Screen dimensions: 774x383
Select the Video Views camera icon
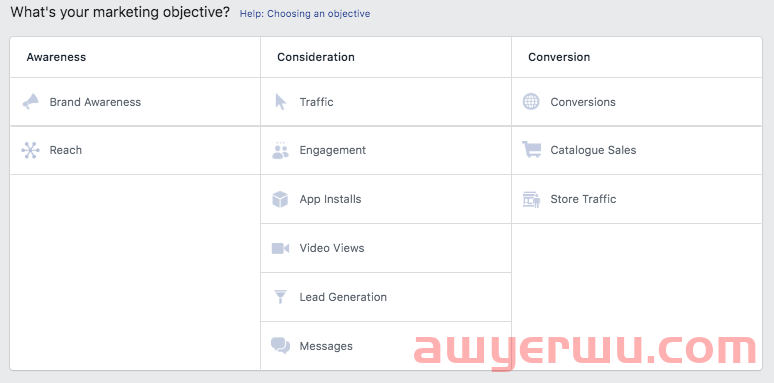tap(280, 248)
